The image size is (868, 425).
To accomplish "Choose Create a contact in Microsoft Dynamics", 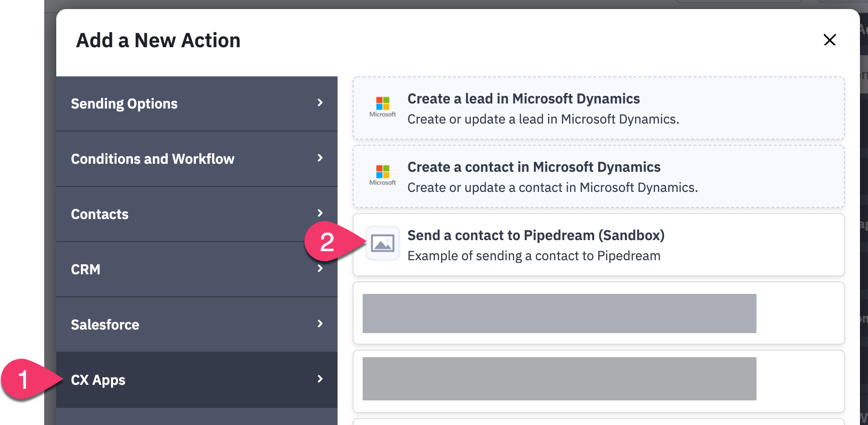I will coord(599,176).
